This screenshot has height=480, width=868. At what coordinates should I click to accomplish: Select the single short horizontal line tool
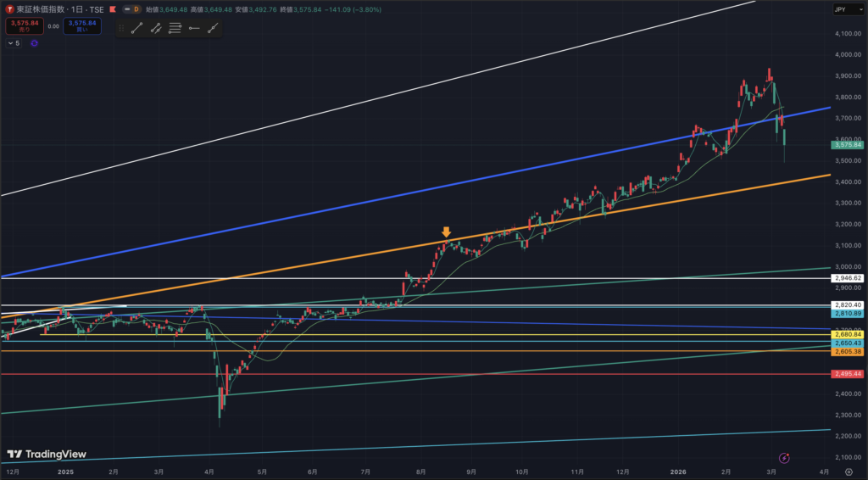pyautogui.click(x=194, y=28)
